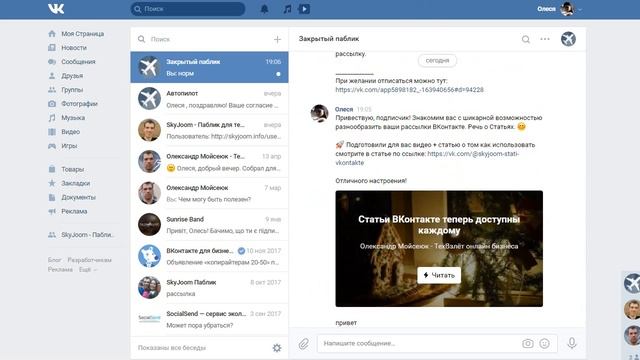Expand the Олеся profile menu arrow

pyautogui.click(x=580, y=9)
